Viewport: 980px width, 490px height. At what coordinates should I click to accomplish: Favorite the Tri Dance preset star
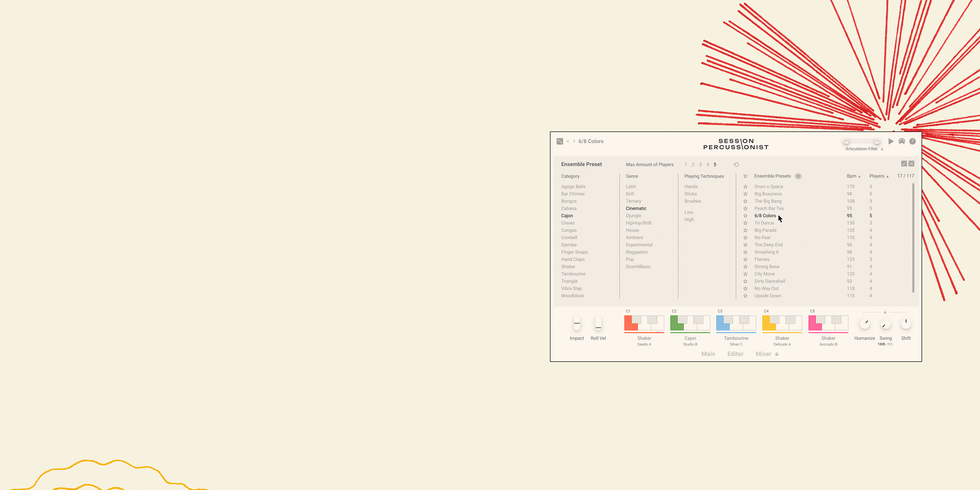tap(745, 223)
